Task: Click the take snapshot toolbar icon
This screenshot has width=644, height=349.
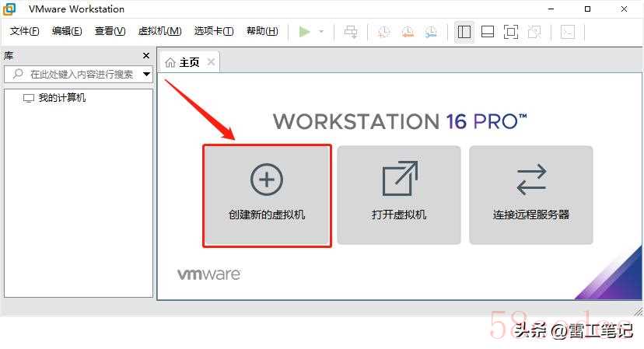Action: coord(383,32)
